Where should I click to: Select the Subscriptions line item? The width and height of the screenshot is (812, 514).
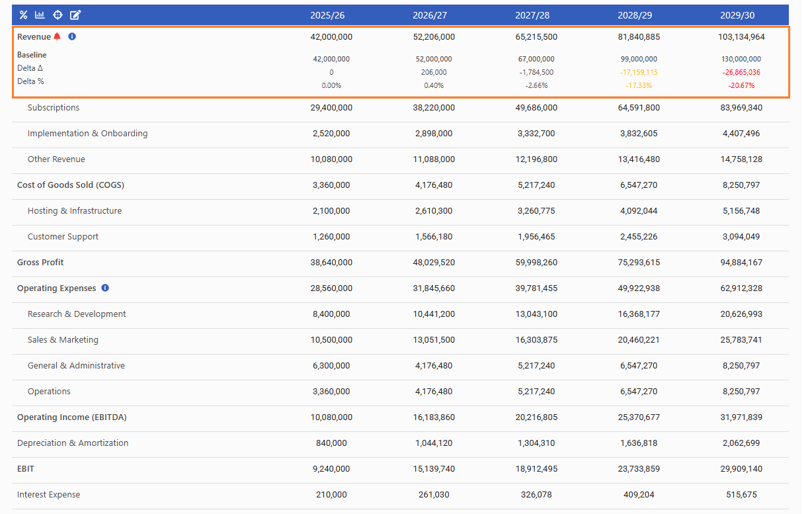pos(54,108)
